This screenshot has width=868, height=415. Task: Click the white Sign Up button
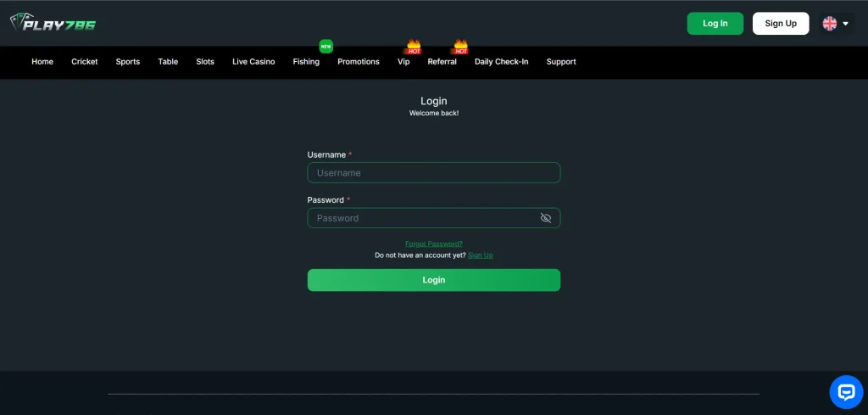780,24
